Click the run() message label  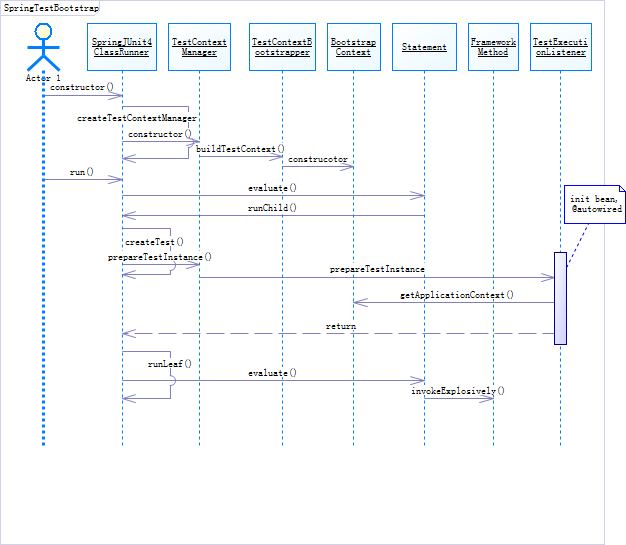[x=81, y=172]
